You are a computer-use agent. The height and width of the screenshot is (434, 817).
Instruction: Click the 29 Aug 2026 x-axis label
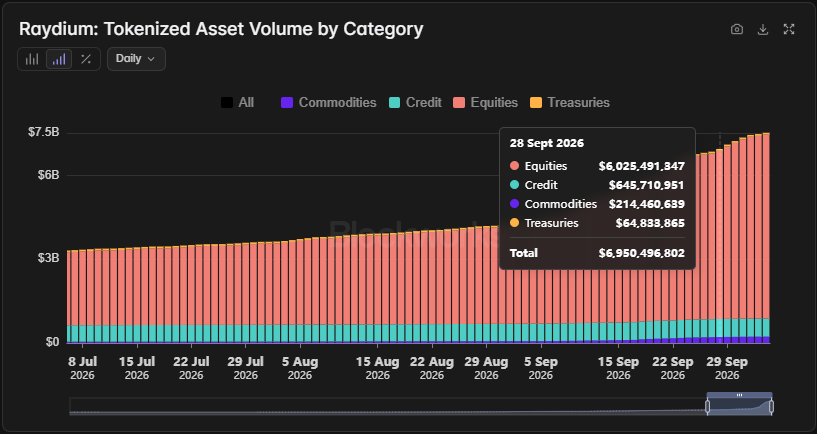click(x=486, y=368)
